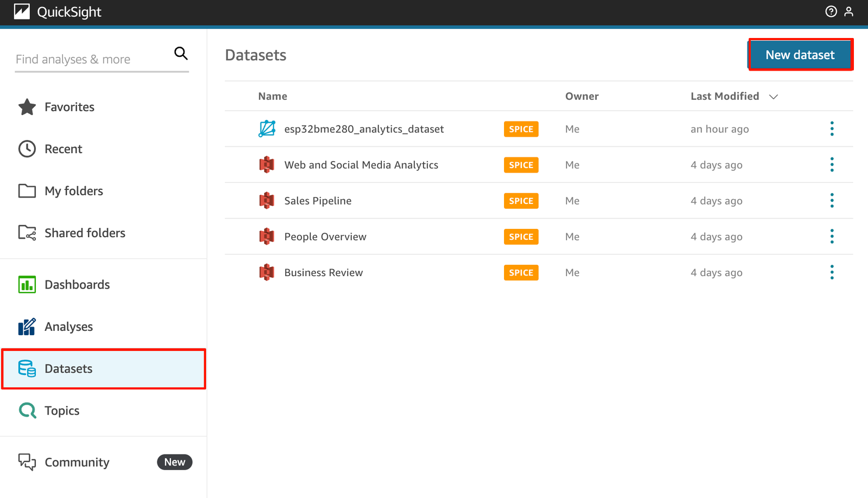Screen dimensions: 868x498
Task: Click the Analyses pencil chart icon
Action: point(27,327)
